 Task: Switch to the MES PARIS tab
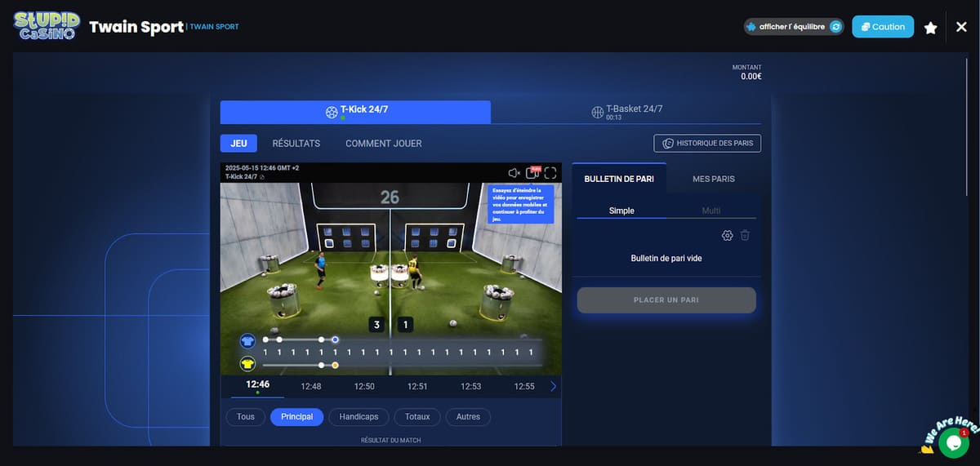point(714,179)
